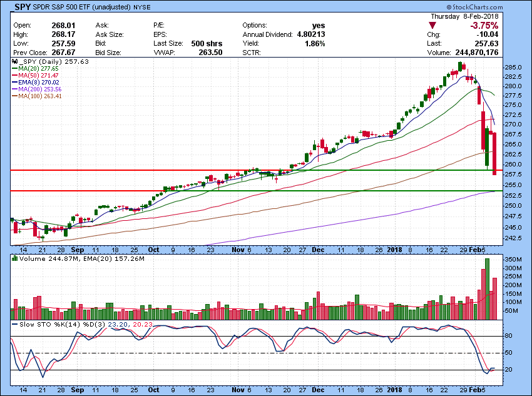Click the 270.0 price axis label
Viewport: 532px width, 396px height.
(514, 124)
